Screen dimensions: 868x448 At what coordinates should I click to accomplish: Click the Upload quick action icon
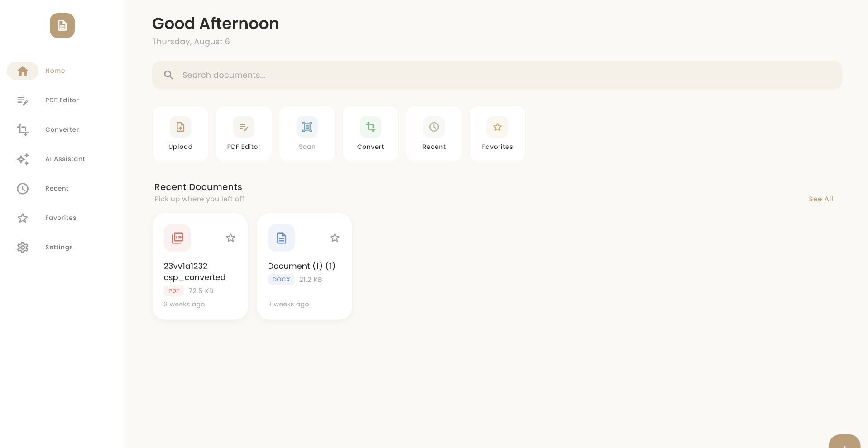pyautogui.click(x=180, y=127)
